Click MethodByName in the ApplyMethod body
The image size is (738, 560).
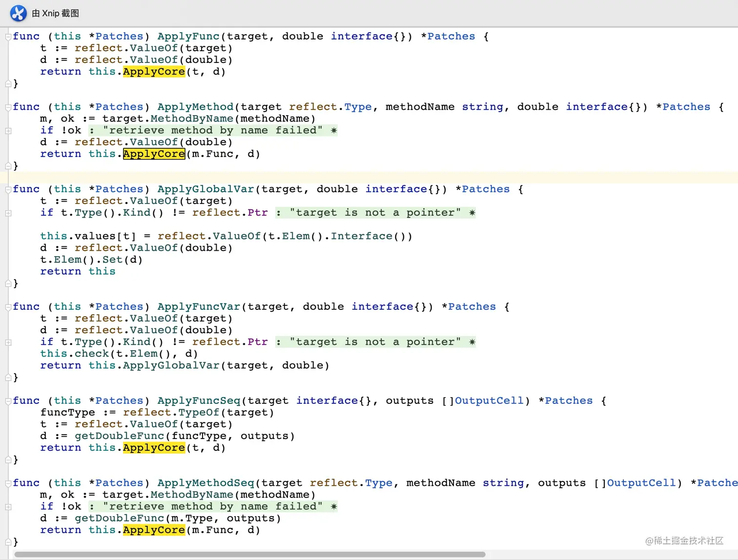click(x=192, y=119)
